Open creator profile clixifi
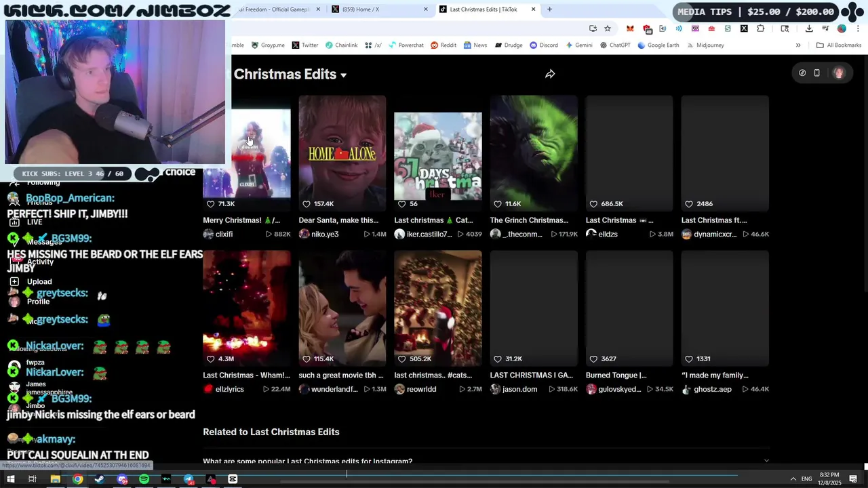This screenshot has height=488, width=868. [x=224, y=235]
